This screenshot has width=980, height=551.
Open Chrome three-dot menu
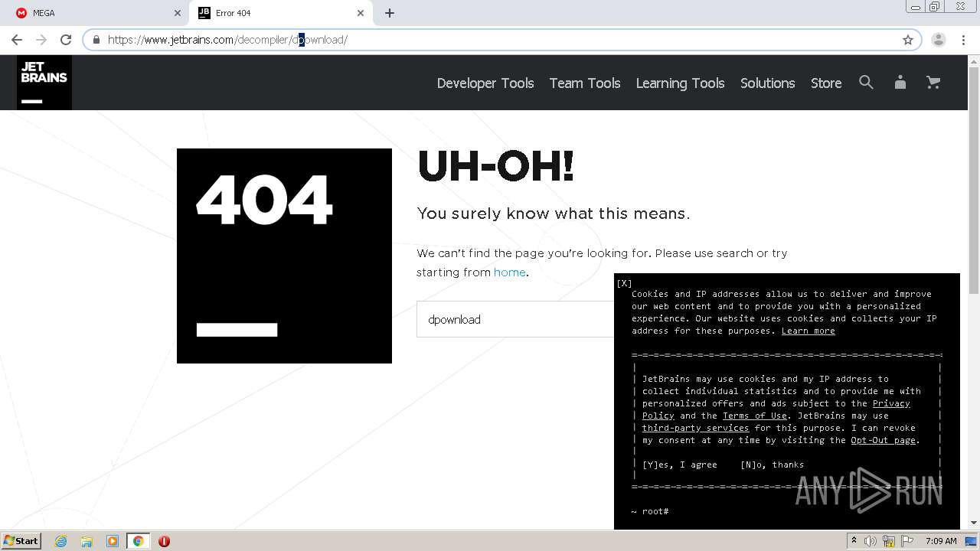click(964, 40)
